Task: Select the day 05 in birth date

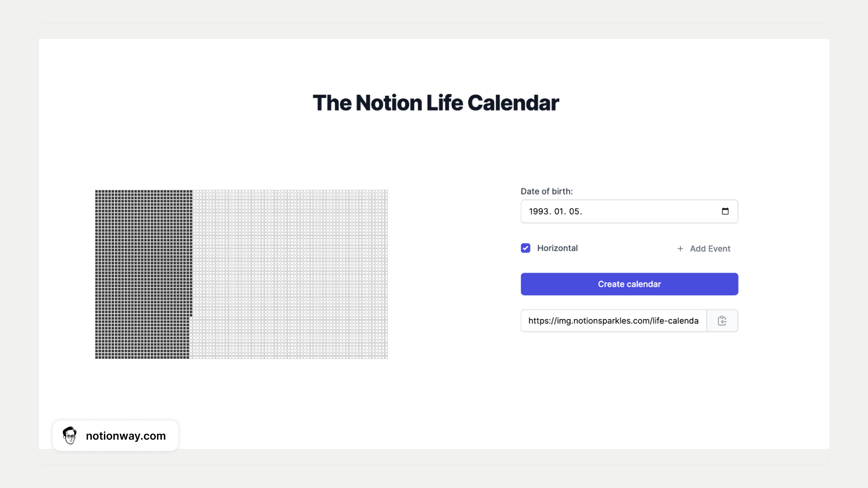Action: [574, 211]
